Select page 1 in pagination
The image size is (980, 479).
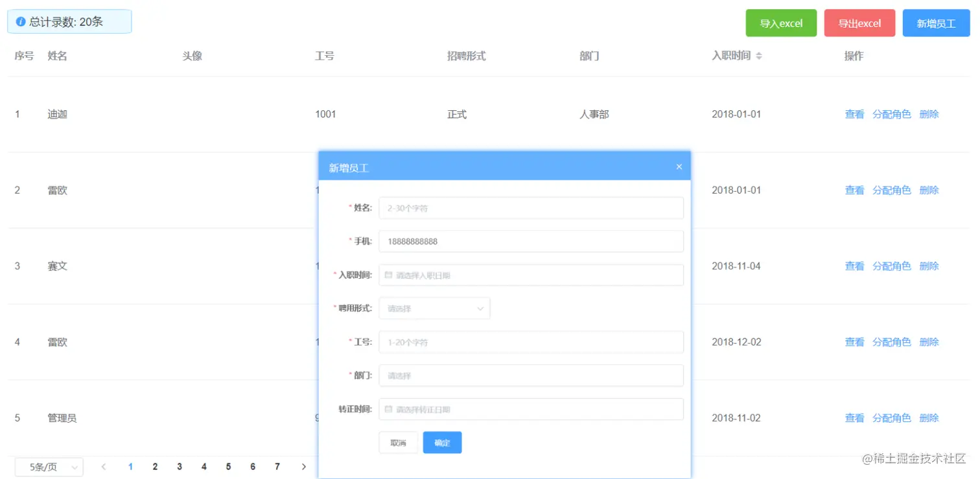(x=130, y=467)
